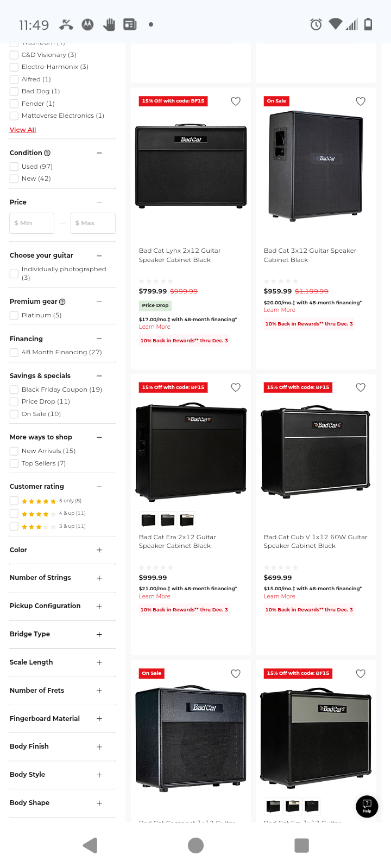Image resolution: width=391 pixels, height=868 pixels.
Task: Check the Used condition filter
Action: click(14, 167)
